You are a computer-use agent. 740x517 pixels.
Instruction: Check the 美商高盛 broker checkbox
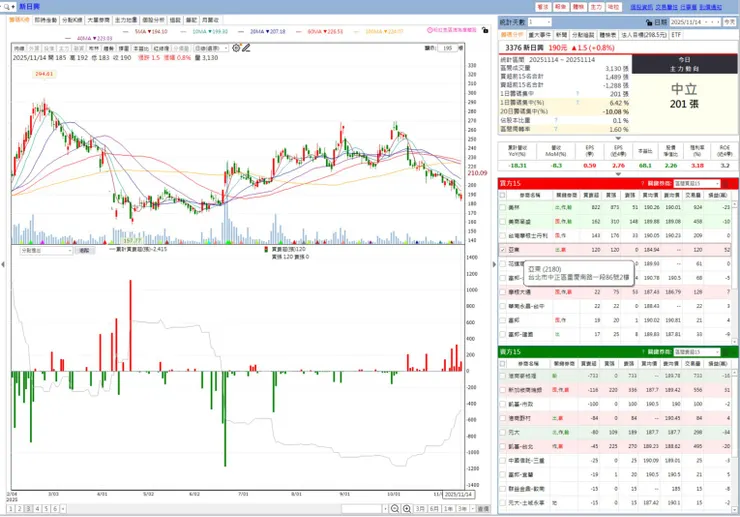(503, 221)
